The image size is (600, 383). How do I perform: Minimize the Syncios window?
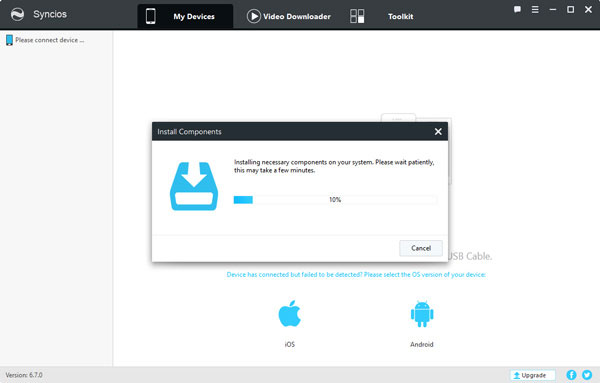553,9
